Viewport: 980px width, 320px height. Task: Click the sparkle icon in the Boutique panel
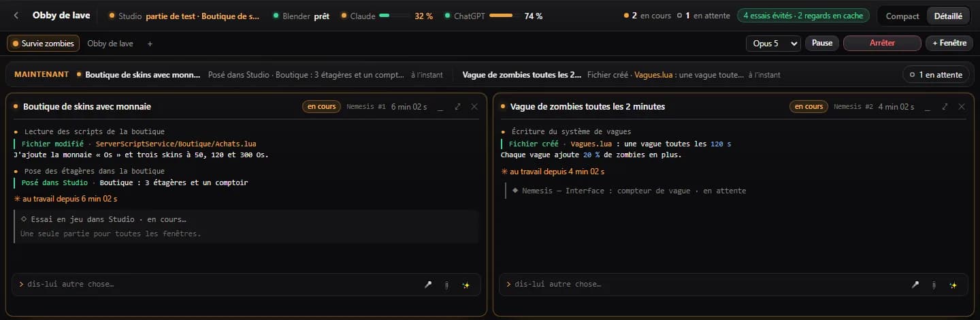[x=466, y=285]
